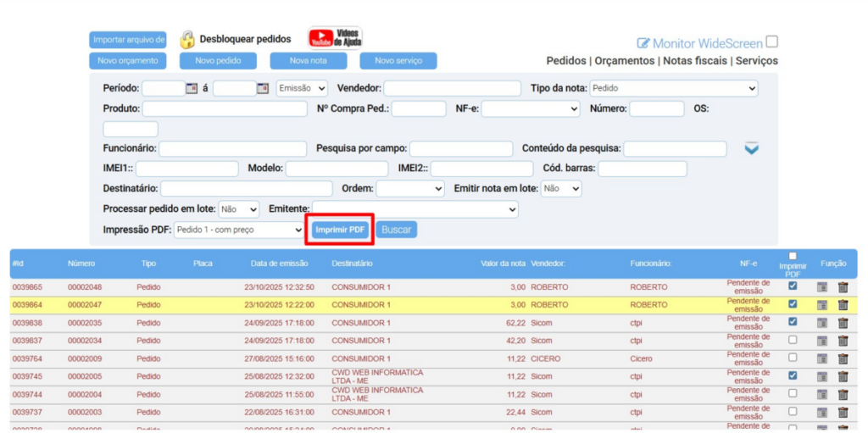Open the end date calendar icon
This screenshot has width=868, height=433.
pyautogui.click(x=263, y=88)
